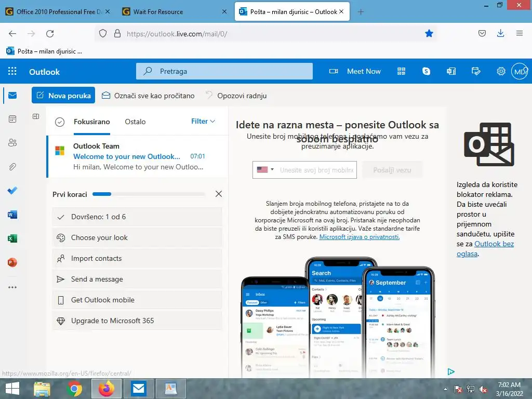Launch Excel from the sidebar

[12, 238]
